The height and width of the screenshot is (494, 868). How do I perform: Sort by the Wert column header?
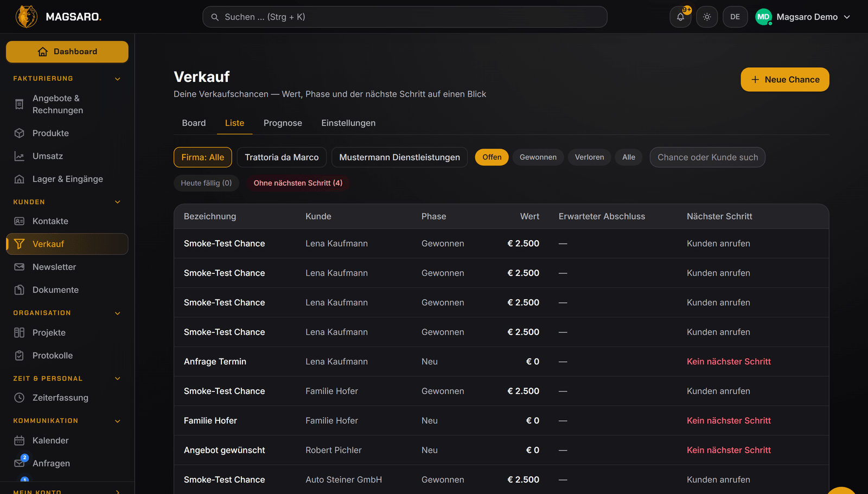point(529,216)
